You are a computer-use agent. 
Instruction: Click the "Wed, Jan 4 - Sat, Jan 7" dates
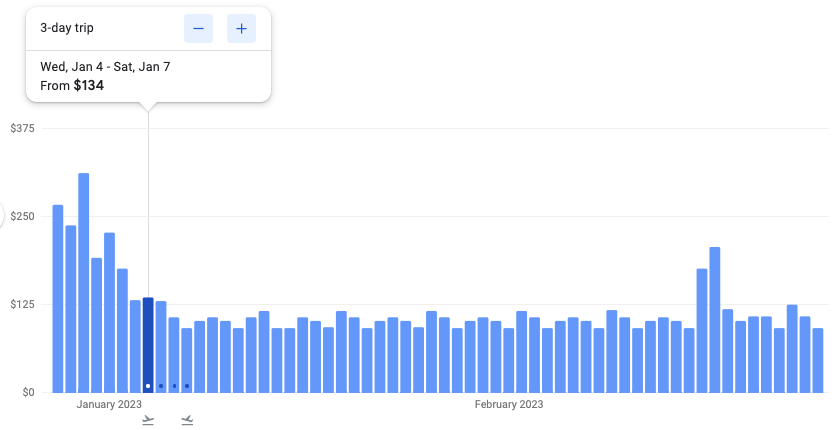[x=105, y=67]
